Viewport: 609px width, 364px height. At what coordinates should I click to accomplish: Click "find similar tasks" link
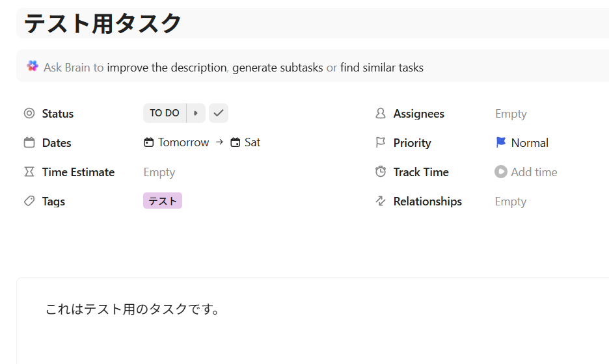(381, 67)
